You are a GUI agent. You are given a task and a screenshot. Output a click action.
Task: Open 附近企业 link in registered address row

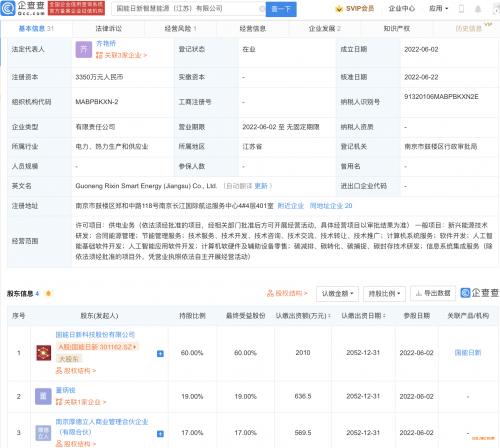[291, 206]
